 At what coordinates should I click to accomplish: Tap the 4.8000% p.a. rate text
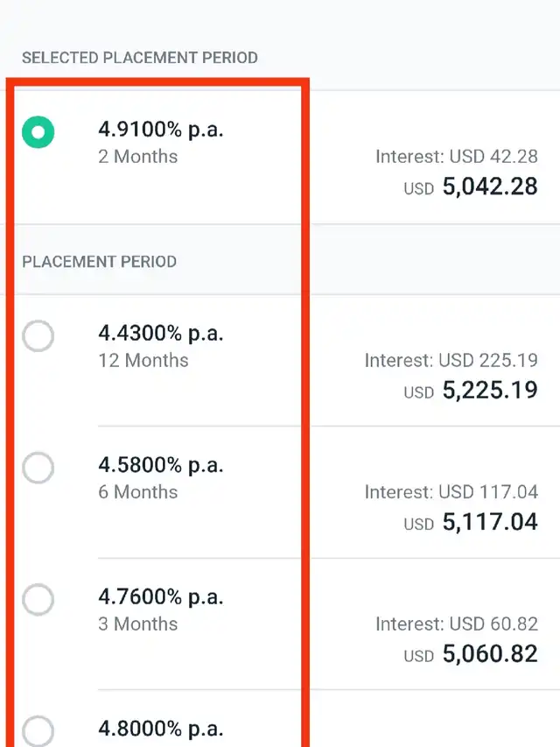tap(161, 729)
